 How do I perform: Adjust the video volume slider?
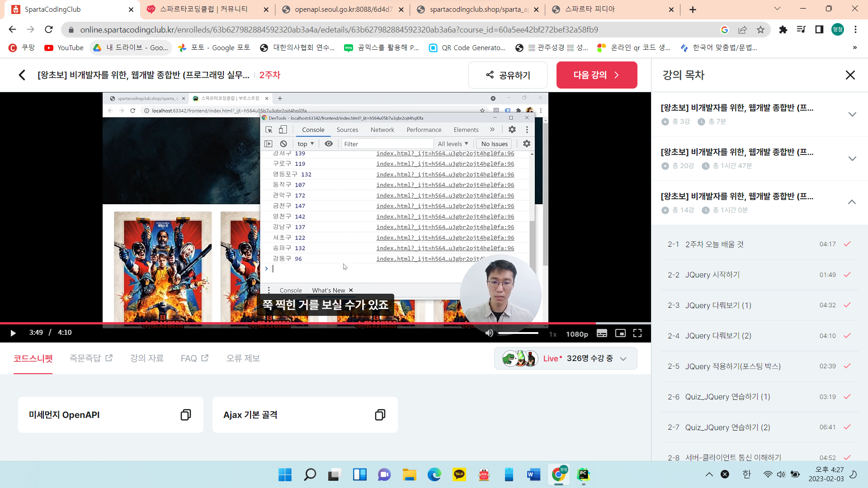[x=518, y=333]
